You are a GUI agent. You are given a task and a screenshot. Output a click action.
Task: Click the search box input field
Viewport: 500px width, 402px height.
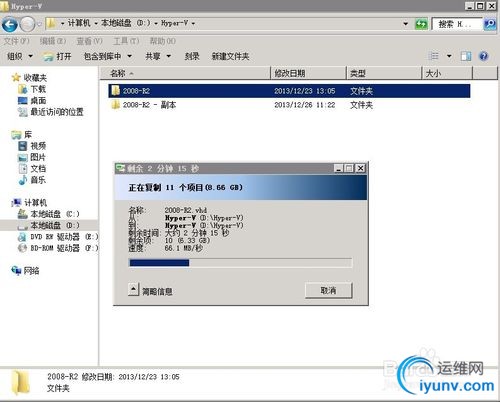457,24
